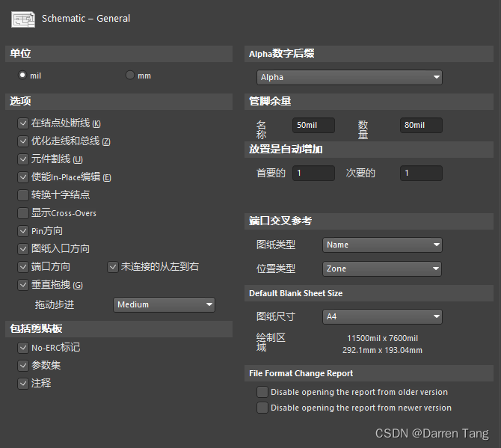Click the pin margin 数量 80mil field

click(421, 125)
